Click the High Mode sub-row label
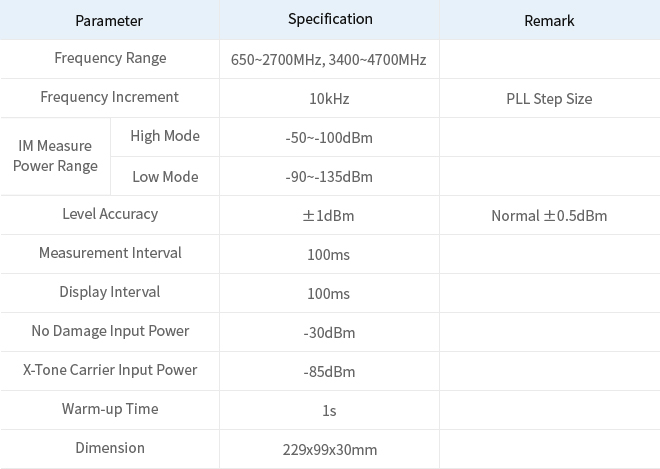 click(x=165, y=136)
